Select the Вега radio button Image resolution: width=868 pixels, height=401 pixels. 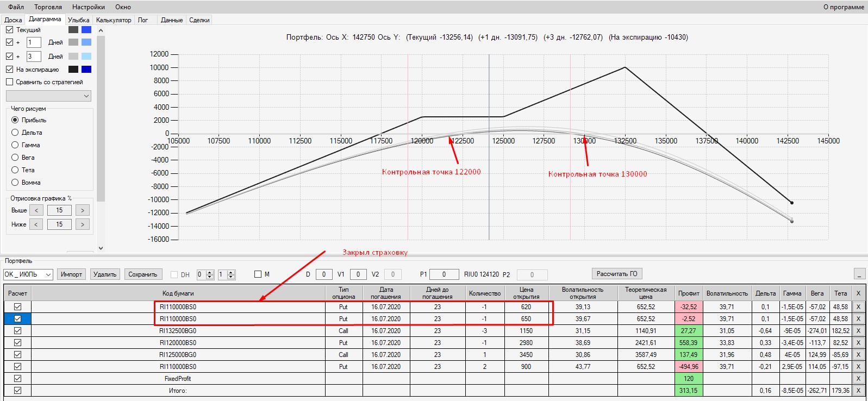point(15,158)
